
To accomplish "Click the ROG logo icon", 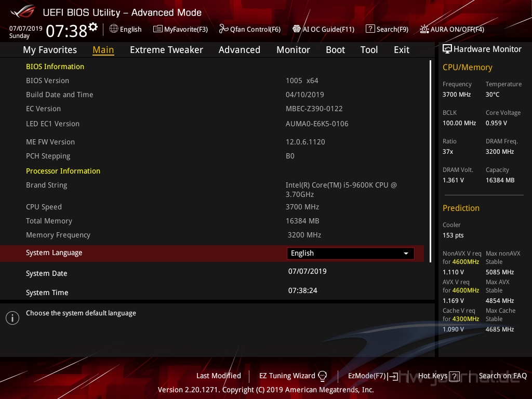I will tap(23, 11).
